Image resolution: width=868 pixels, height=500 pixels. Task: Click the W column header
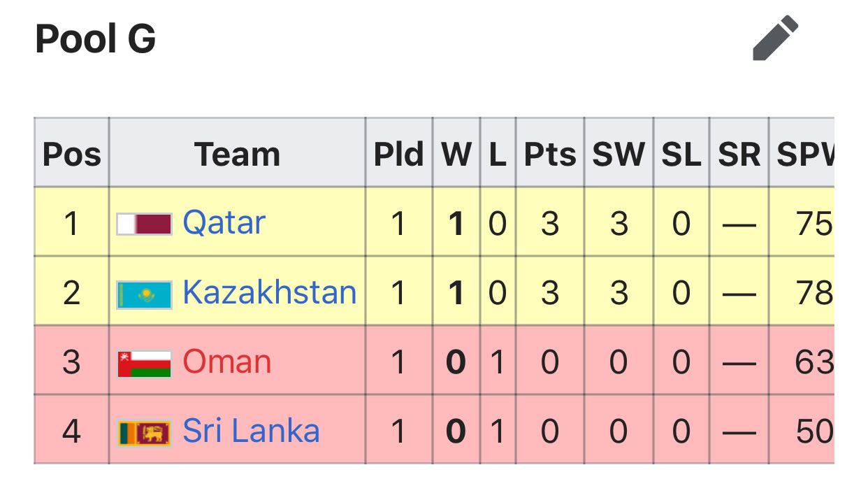point(456,153)
